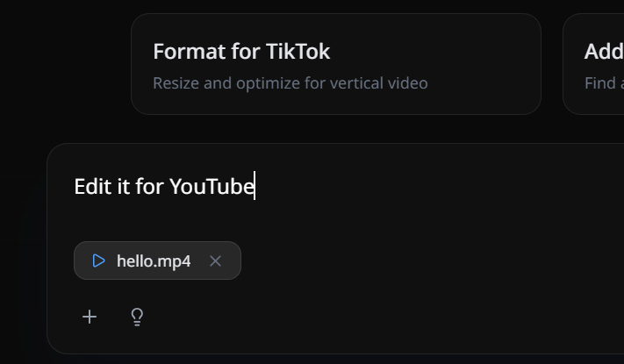Remove the hello.mp4 attachment with X
624x364 pixels.
[216, 261]
